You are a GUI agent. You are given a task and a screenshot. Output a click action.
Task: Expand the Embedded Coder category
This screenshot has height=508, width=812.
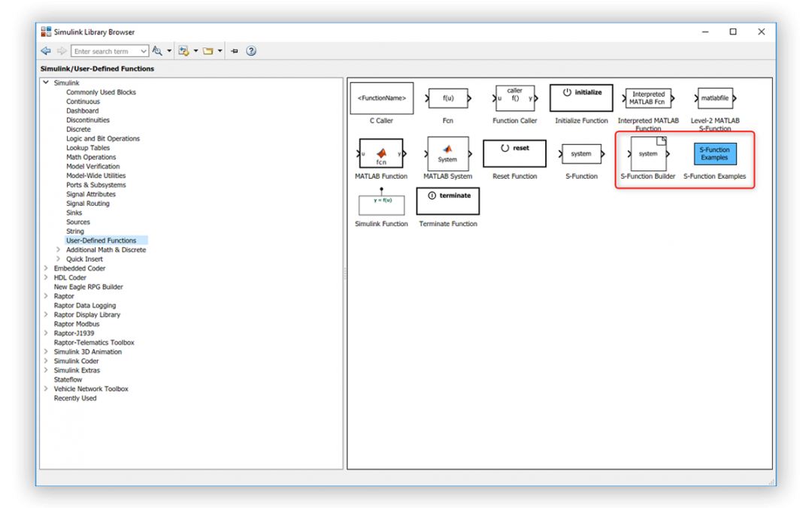[x=47, y=268]
